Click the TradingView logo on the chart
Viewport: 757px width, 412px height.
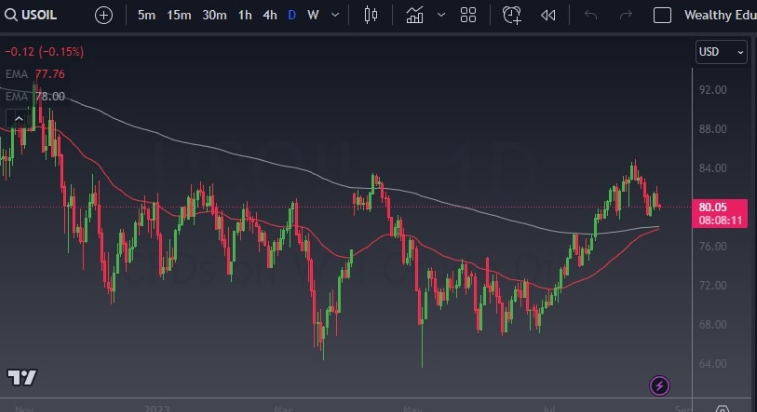(21, 377)
